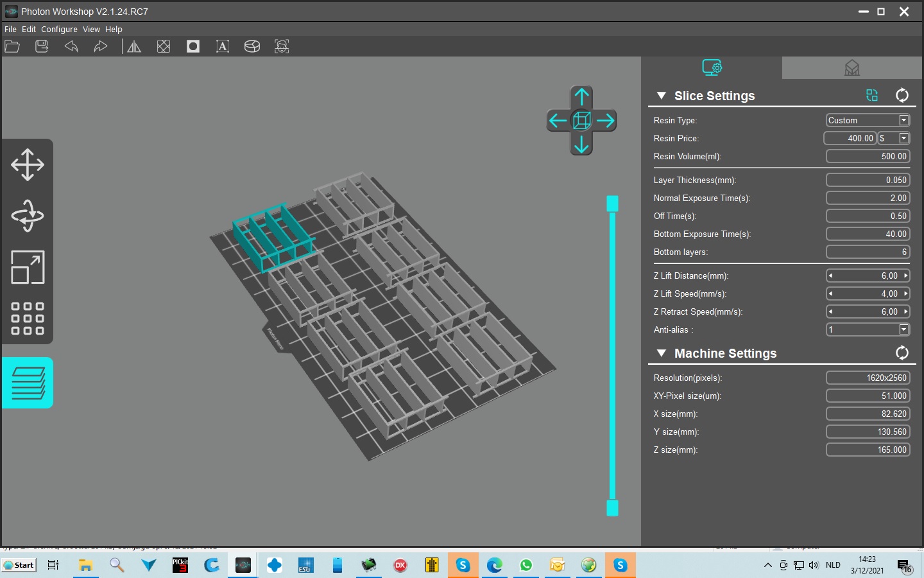Decrease Z Retract Speed with left arrow

831,311
